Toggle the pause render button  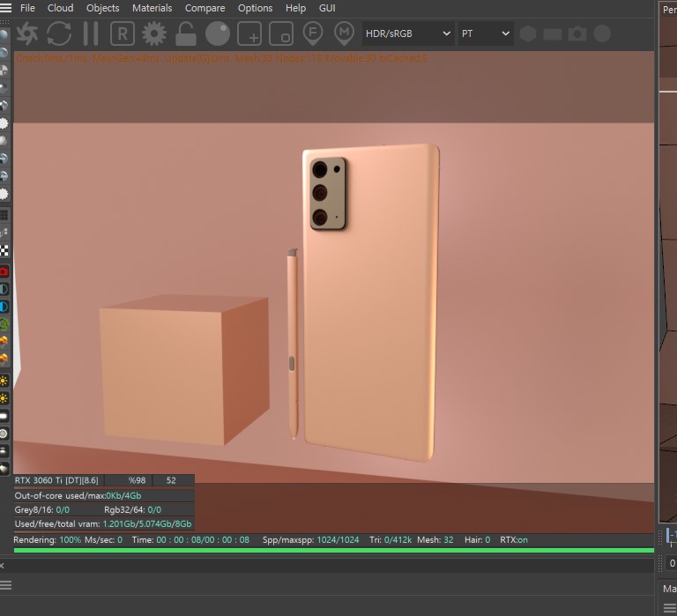(x=91, y=33)
